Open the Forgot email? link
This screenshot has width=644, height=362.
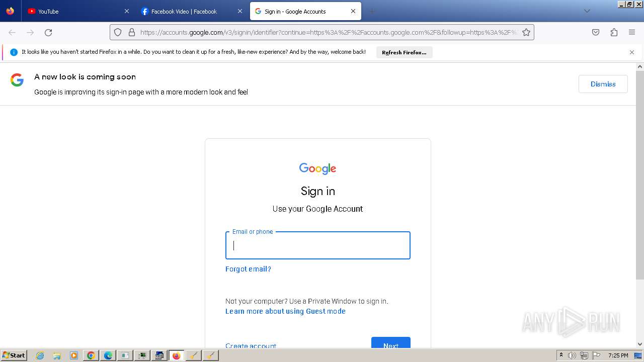click(248, 269)
